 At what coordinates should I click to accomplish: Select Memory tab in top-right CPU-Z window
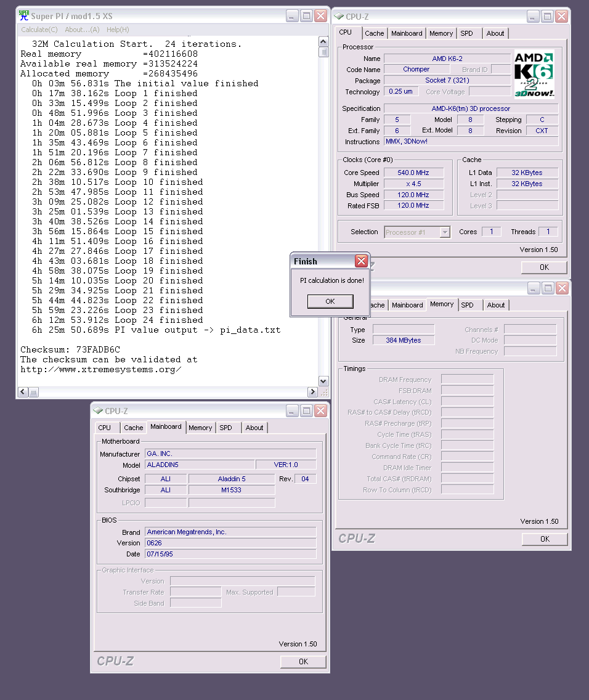pyautogui.click(x=441, y=33)
